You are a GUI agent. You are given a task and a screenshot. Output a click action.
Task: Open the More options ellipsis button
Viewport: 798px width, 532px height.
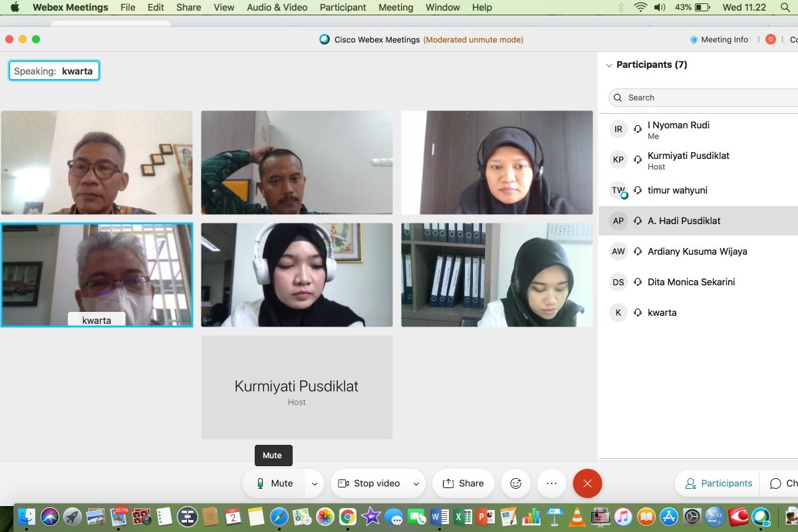pyautogui.click(x=551, y=483)
